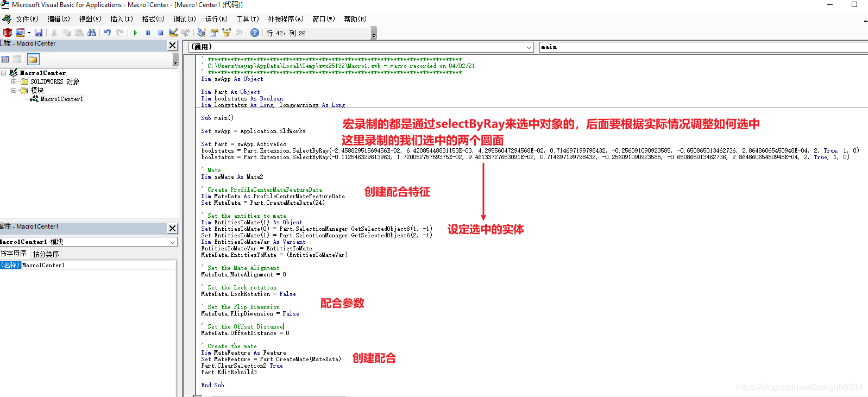Viewport: 868px width, 397px height.
Task: Click the 'Sub main()' code line
Action: click(217, 118)
